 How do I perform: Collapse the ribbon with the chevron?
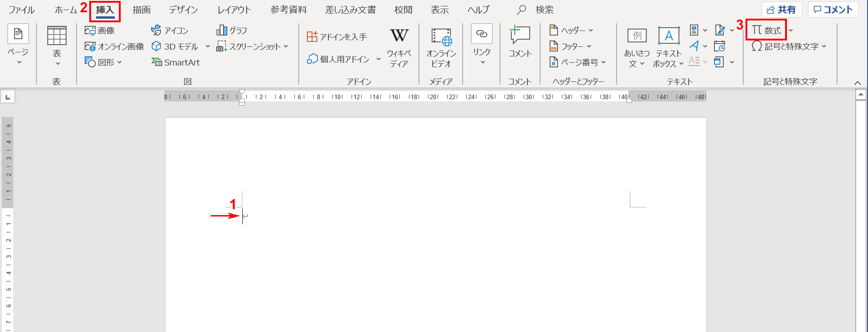[x=858, y=82]
